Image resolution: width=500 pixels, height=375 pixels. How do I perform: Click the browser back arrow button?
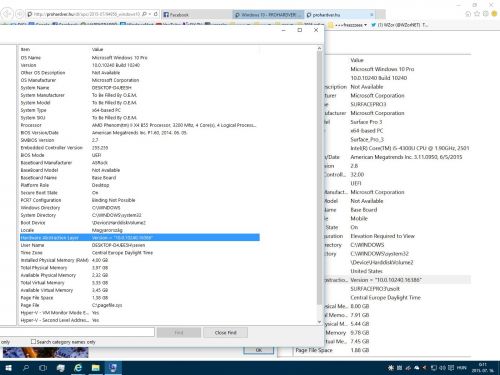point(7,14)
